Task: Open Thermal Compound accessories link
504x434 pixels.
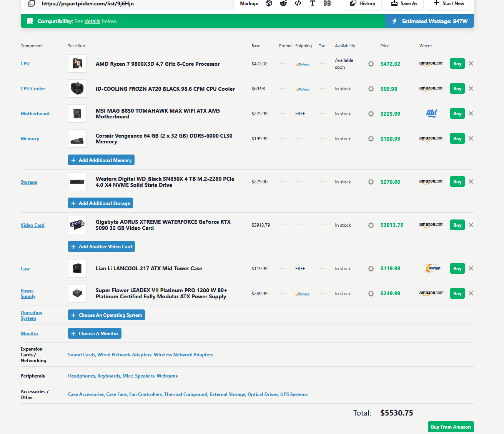Action: click(x=186, y=394)
